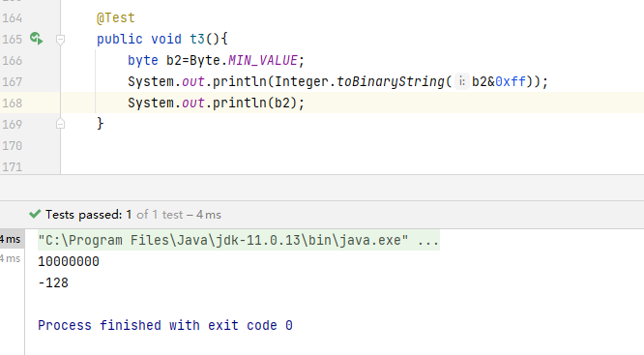Click the parameter hint before b2&0xff

click(x=462, y=81)
